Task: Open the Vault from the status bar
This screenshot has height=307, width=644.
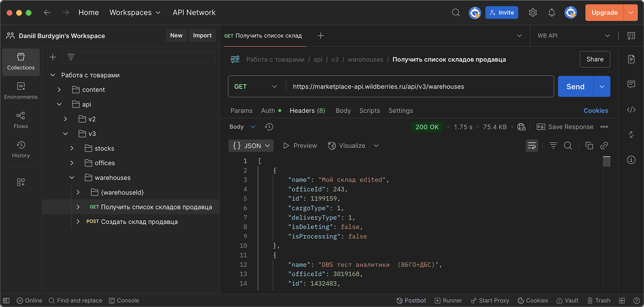Action: (567, 300)
